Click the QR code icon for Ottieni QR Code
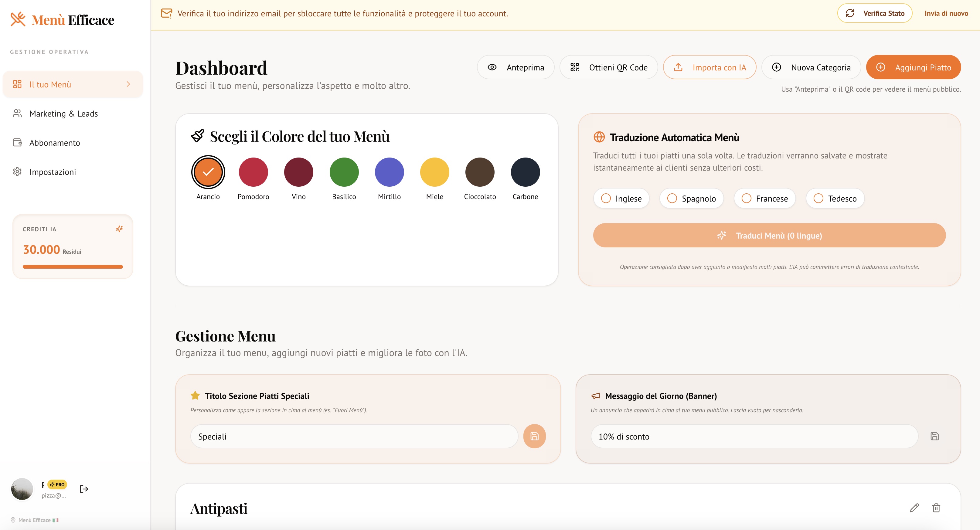Viewport: 980px width, 530px height. click(x=575, y=67)
